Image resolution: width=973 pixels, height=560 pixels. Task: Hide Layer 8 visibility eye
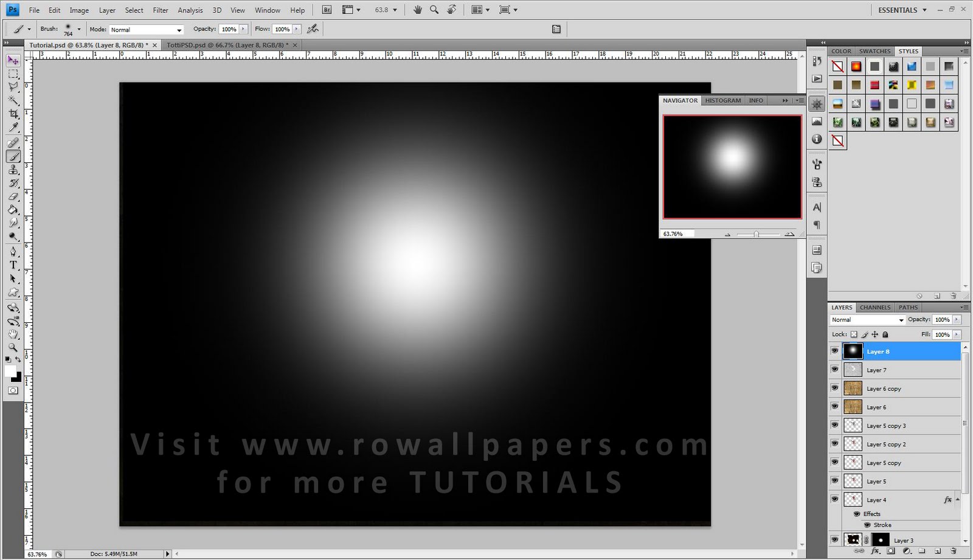(x=834, y=351)
